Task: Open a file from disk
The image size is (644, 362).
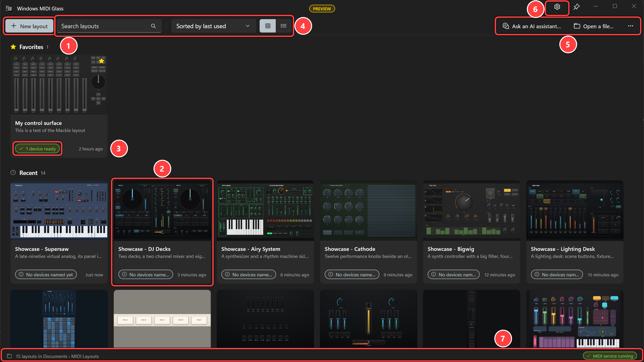Action: pos(594,26)
